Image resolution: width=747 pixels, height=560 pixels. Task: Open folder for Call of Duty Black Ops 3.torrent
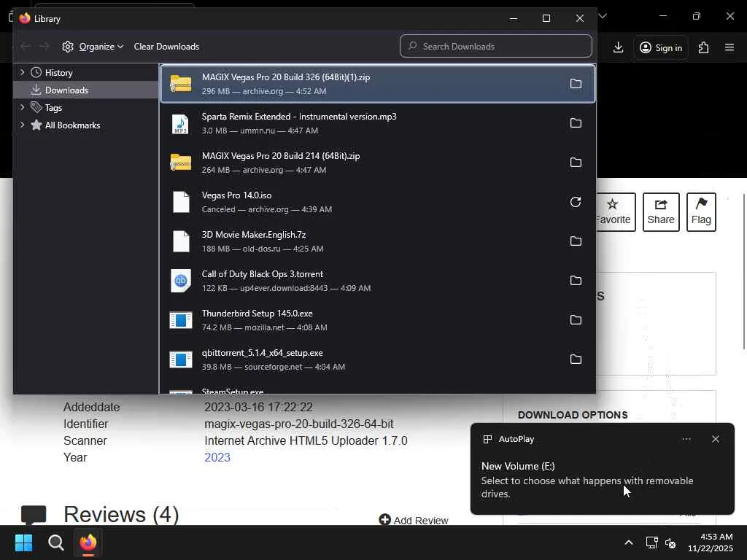point(576,281)
